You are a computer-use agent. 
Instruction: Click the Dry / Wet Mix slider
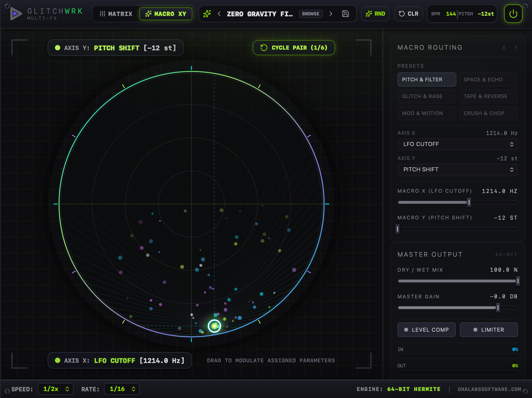(457, 281)
